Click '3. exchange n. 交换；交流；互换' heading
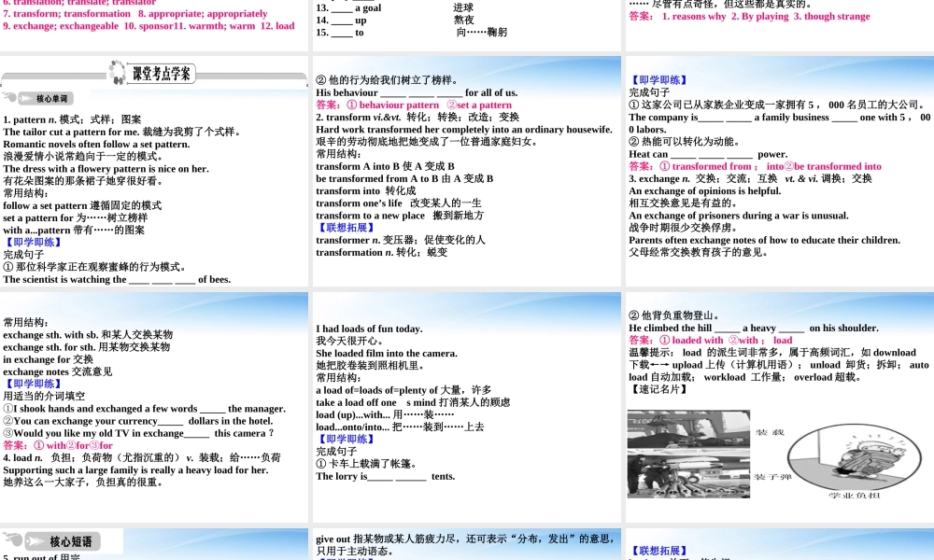The height and width of the screenshot is (560, 934). (x=750, y=178)
